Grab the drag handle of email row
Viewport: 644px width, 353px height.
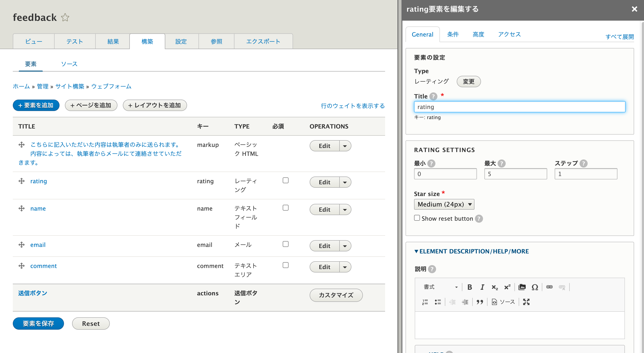tap(22, 245)
